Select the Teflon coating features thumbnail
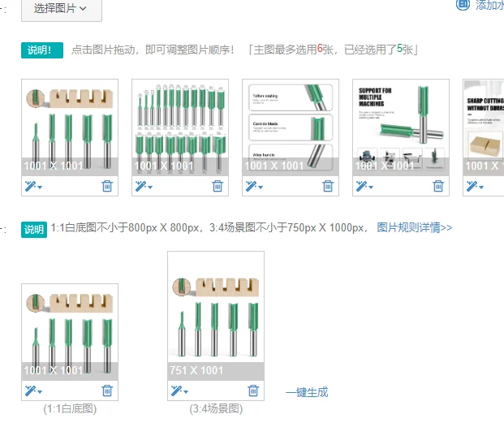 tap(291, 127)
